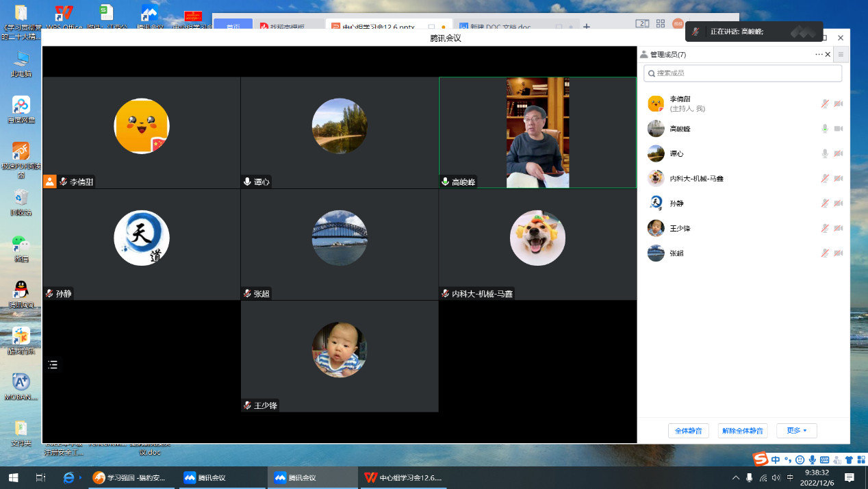Expand hidden system tray icons arrow
Image resolution: width=868 pixels, height=489 pixels.
736,477
